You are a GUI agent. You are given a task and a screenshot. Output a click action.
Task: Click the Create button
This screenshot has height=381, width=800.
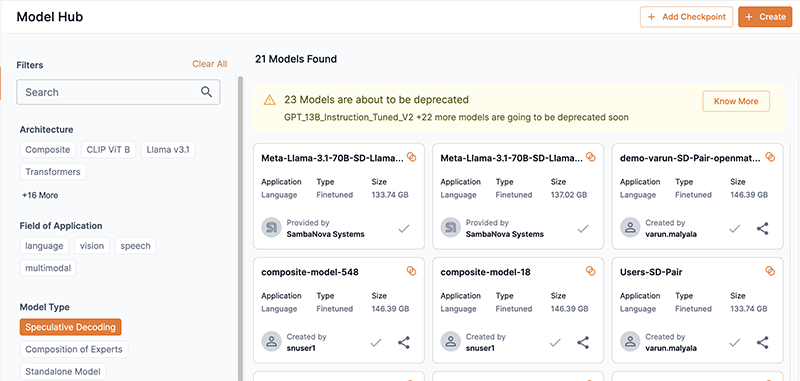coord(765,17)
